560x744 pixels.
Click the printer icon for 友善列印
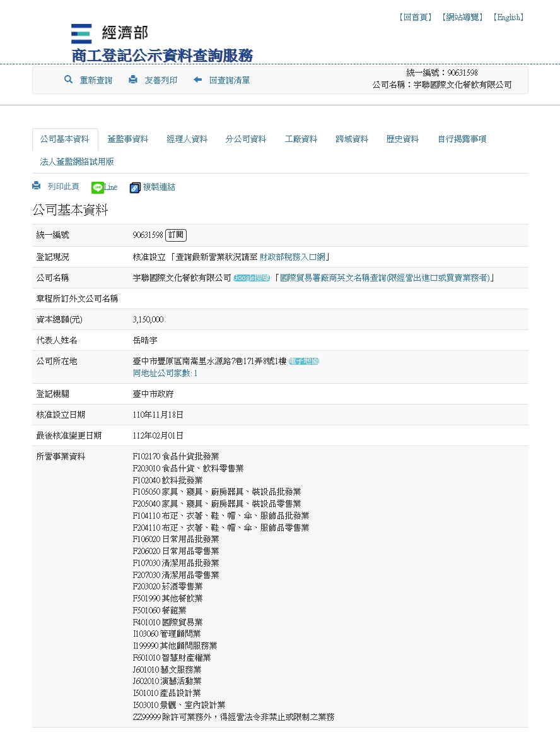pyautogui.click(x=133, y=80)
